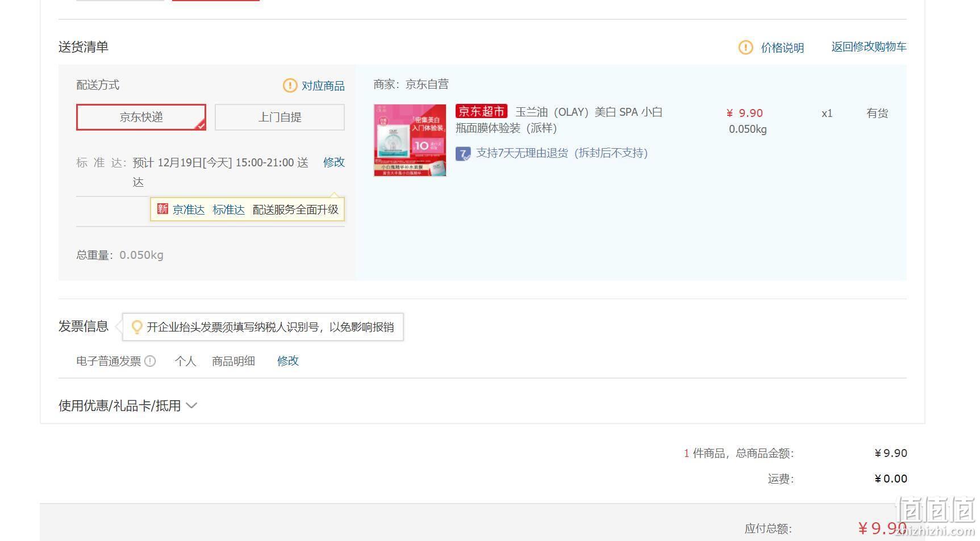Click the 总重量: 0.050kg text
980x541 pixels.
[120, 255]
